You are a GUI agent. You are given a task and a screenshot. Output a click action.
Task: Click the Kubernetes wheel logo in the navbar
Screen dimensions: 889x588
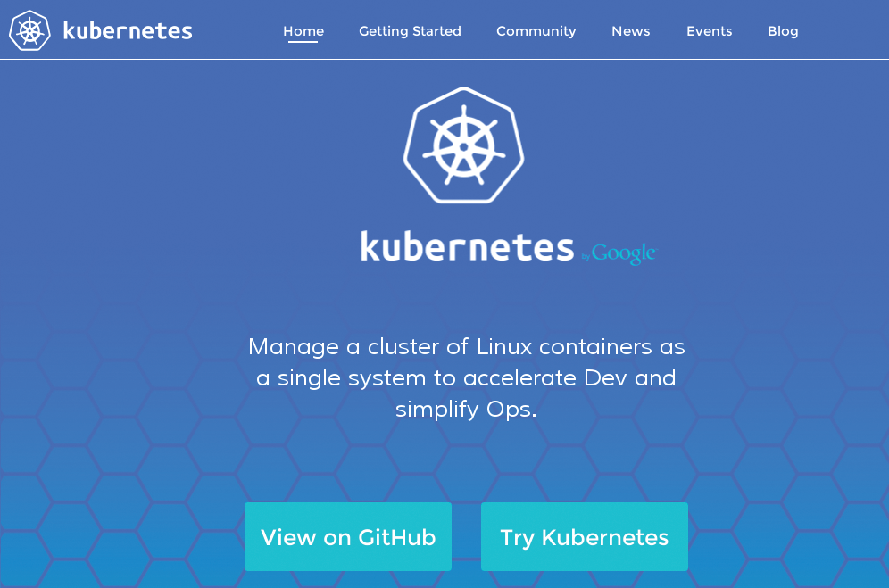pos(29,29)
